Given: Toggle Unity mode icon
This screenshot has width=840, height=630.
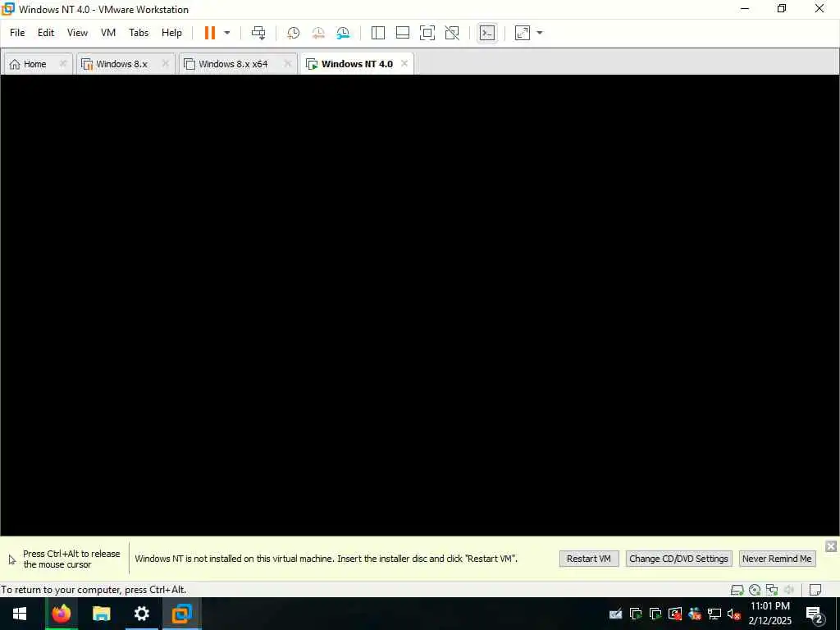Looking at the screenshot, I should (452, 33).
